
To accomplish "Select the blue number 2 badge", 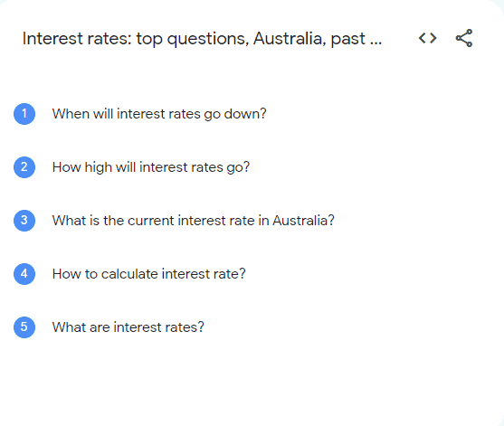I will pyautogui.click(x=24, y=167).
